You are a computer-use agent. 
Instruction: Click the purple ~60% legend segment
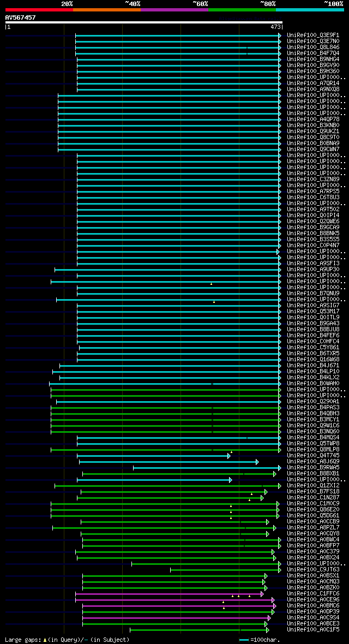pyautogui.click(x=174, y=9)
